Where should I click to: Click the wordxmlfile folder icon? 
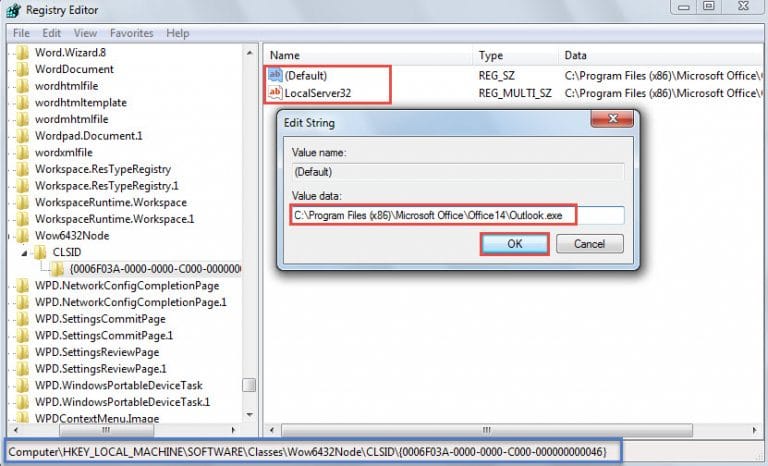[x=23, y=152]
